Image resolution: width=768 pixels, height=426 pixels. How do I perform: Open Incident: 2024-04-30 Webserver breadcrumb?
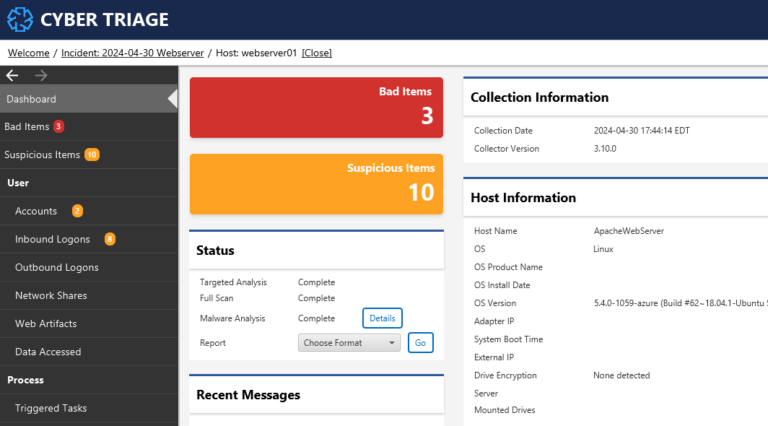click(x=131, y=53)
